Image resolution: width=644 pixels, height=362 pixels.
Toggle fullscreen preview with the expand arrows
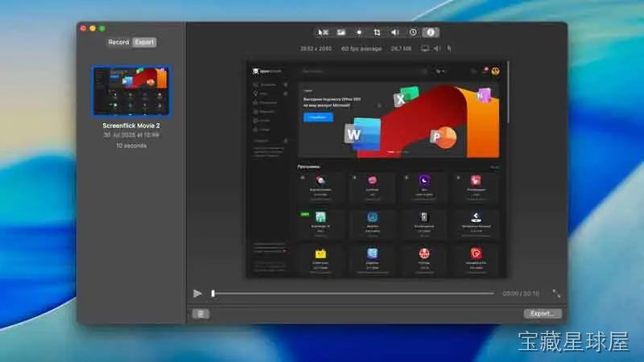[556, 294]
